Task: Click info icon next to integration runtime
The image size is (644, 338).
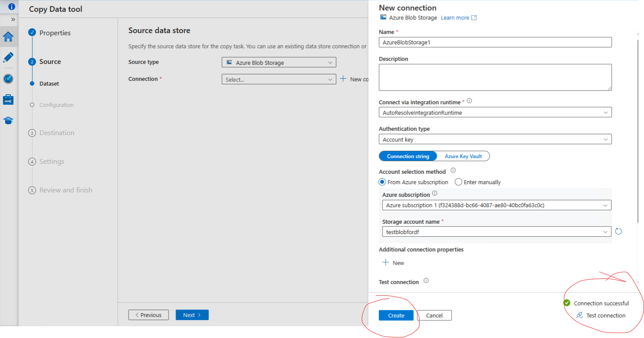Action: click(x=469, y=101)
